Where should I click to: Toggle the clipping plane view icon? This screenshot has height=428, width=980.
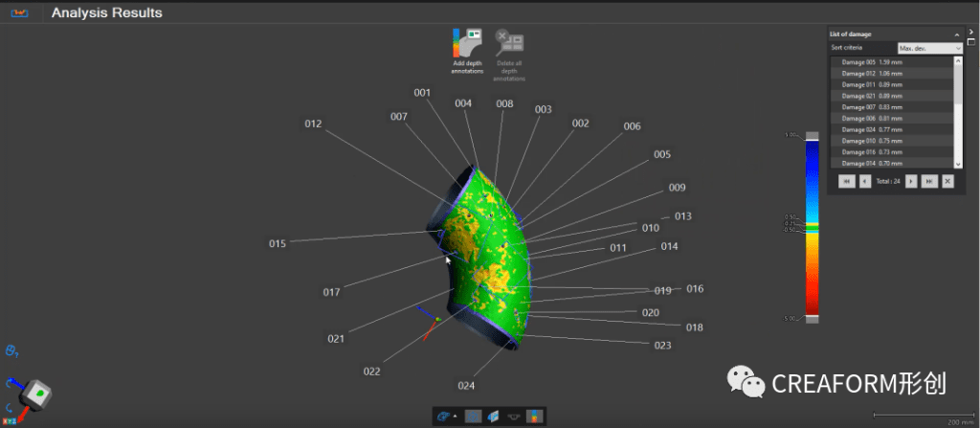(x=493, y=416)
